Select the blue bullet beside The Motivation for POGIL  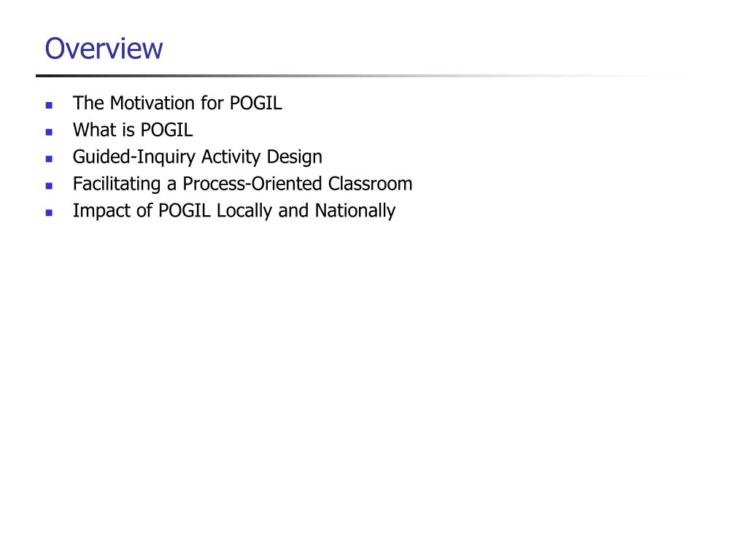point(49,105)
